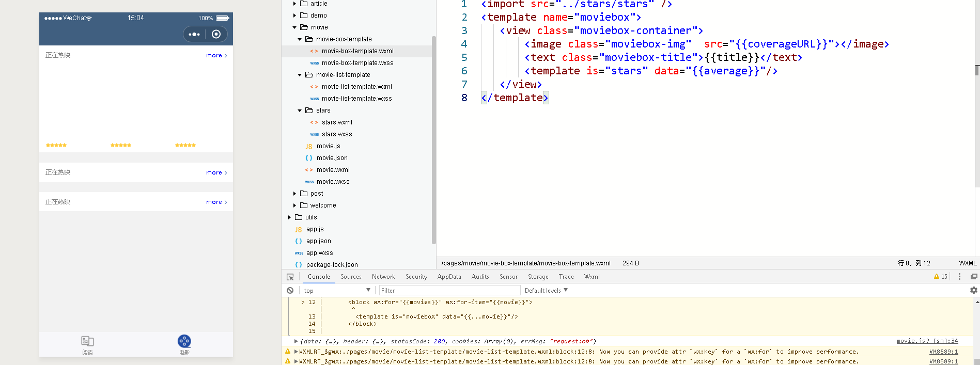
Task: Open the first VM8689:1 source link
Action: point(944,352)
